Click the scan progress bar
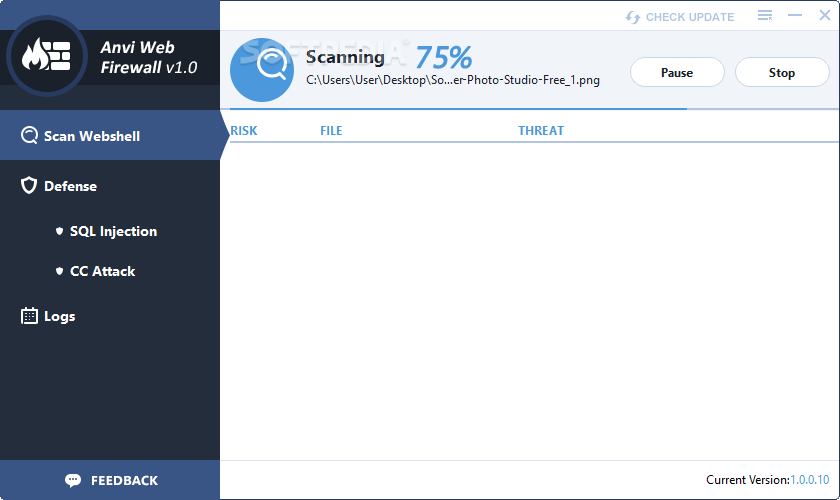The height and width of the screenshot is (500, 840). pyautogui.click(x=534, y=109)
